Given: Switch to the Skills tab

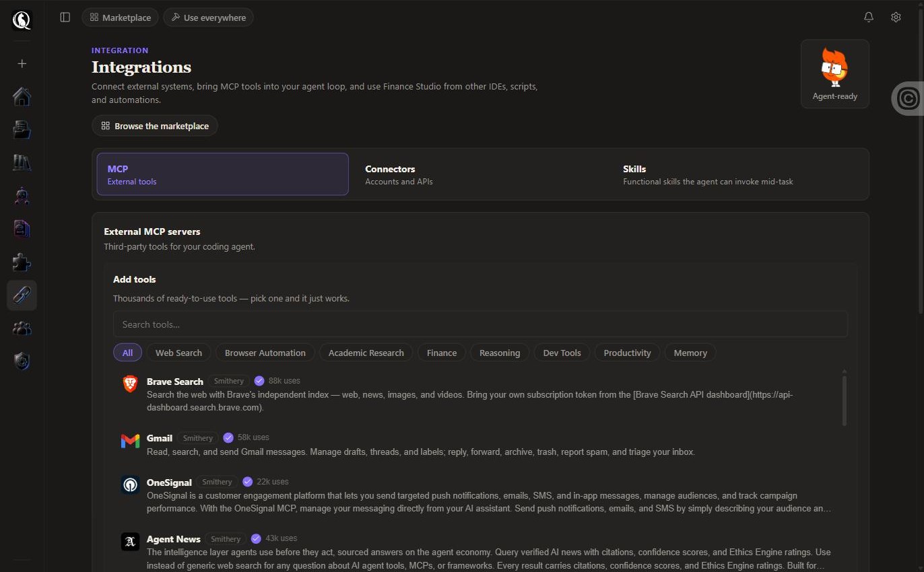Looking at the screenshot, I should click(x=739, y=174).
